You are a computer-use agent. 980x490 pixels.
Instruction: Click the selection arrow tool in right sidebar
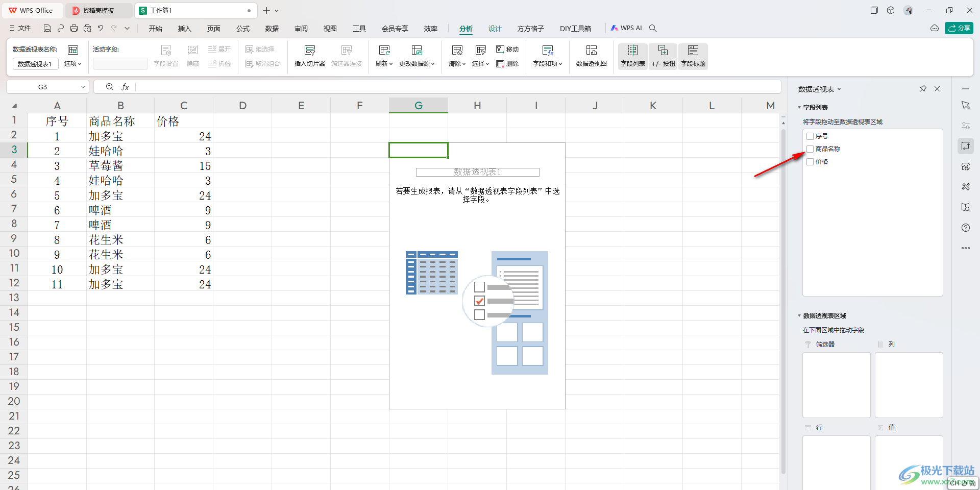(966, 105)
